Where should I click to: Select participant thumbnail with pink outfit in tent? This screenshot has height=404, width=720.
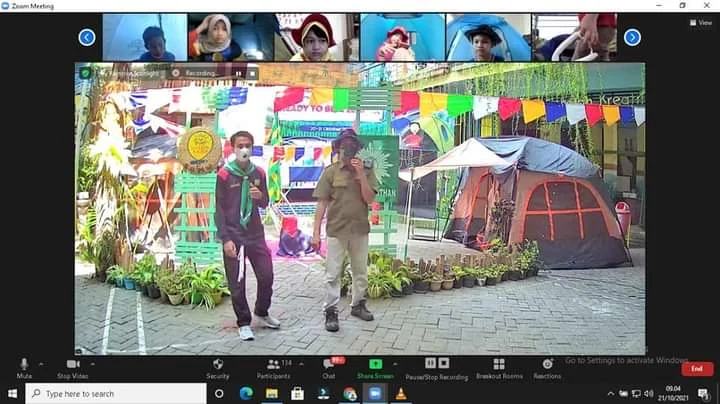(x=402, y=37)
